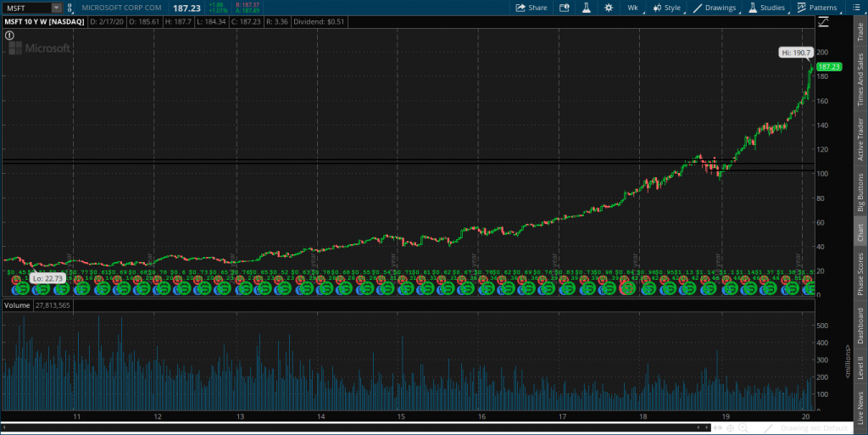Open the Big Buttons side tab
The height and width of the screenshot is (435, 868).
pos(860,192)
